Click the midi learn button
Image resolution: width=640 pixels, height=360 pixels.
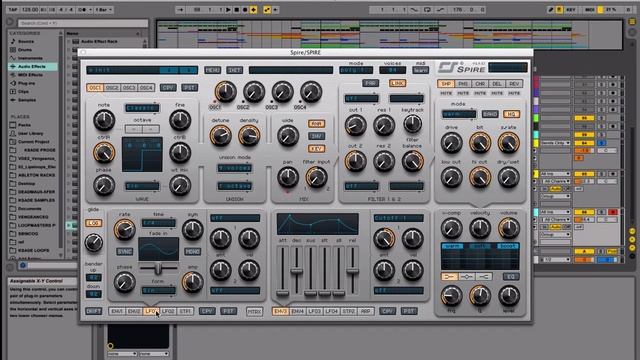(420, 70)
